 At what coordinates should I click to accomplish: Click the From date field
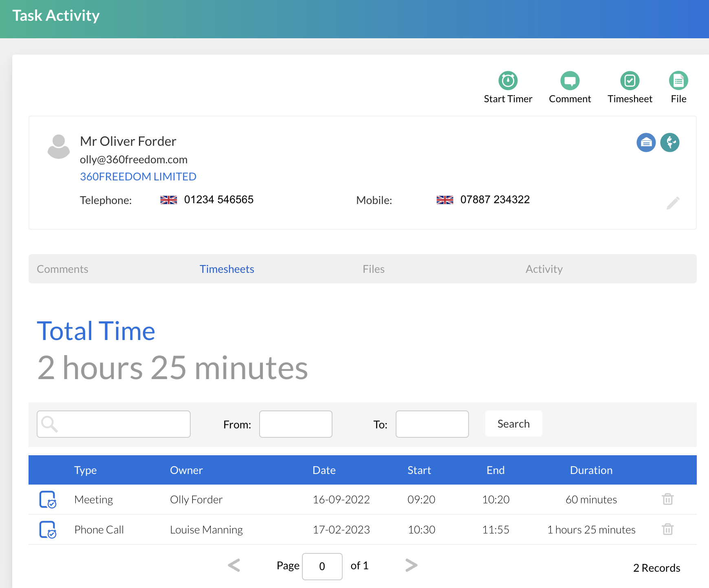[295, 424]
